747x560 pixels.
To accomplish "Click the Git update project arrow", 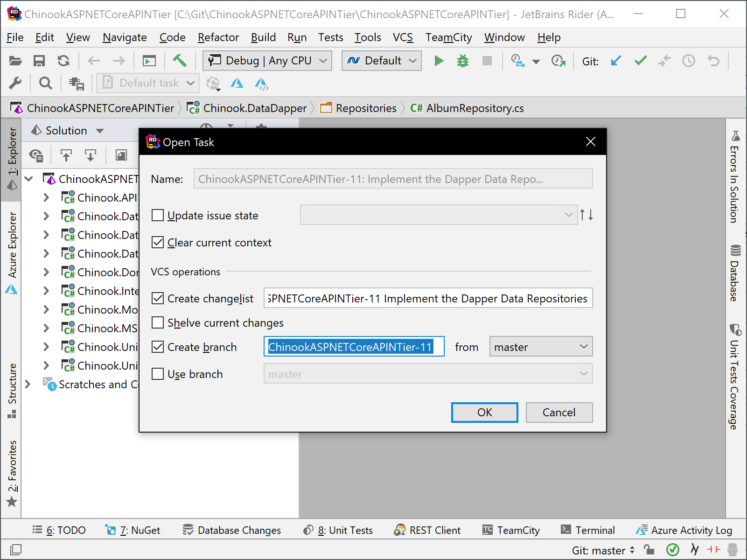I will pyautogui.click(x=616, y=61).
